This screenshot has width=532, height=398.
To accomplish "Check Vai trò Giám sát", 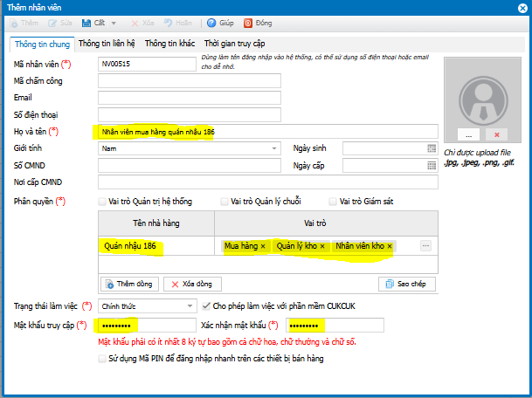I will [x=333, y=202].
